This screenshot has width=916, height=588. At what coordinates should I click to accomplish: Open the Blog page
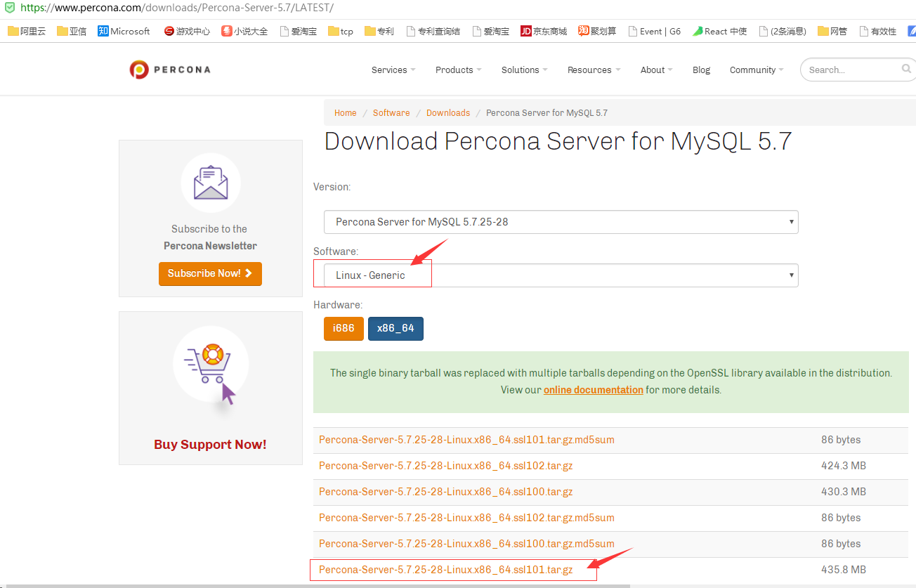click(x=701, y=70)
